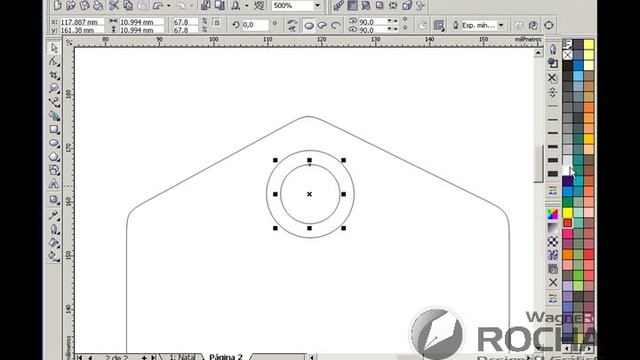This screenshot has width=640, height=360.
Task: Click the No Fill X swatch
Action: 567,55
